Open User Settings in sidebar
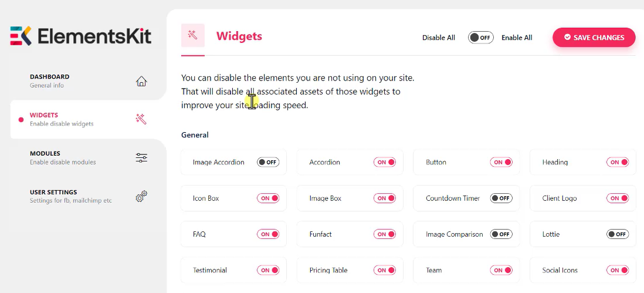The image size is (644, 293). pyautogui.click(x=53, y=196)
